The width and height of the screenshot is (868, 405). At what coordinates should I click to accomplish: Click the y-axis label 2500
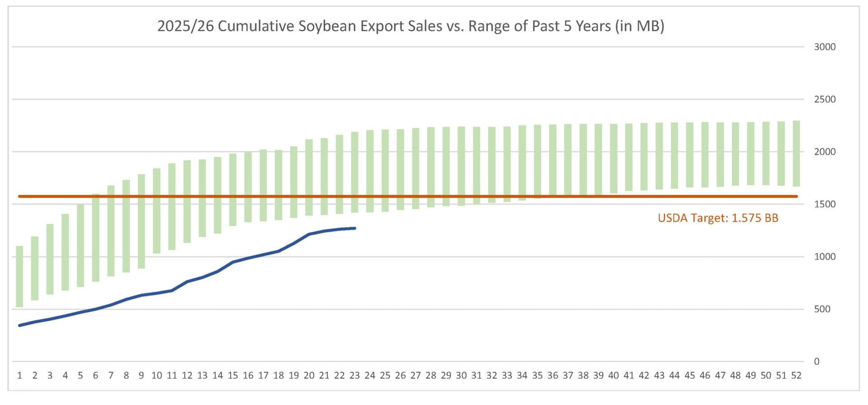pyautogui.click(x=824, y=100)
